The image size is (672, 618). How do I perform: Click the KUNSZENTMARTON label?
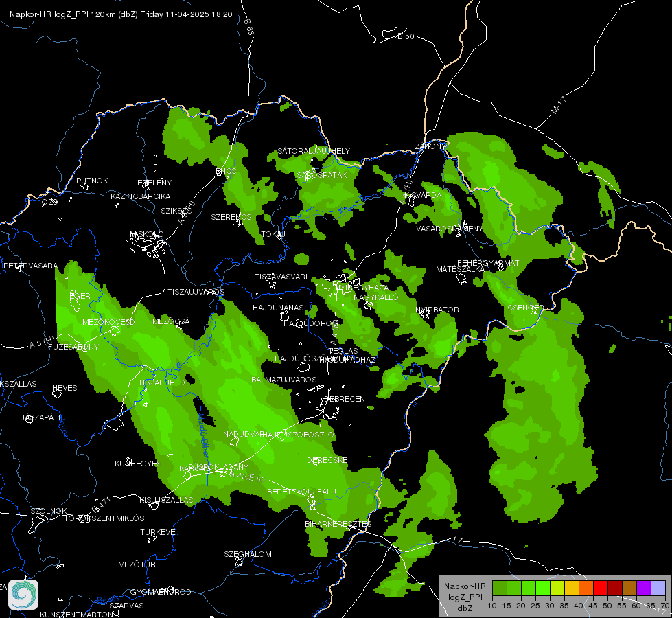[76, 614]
